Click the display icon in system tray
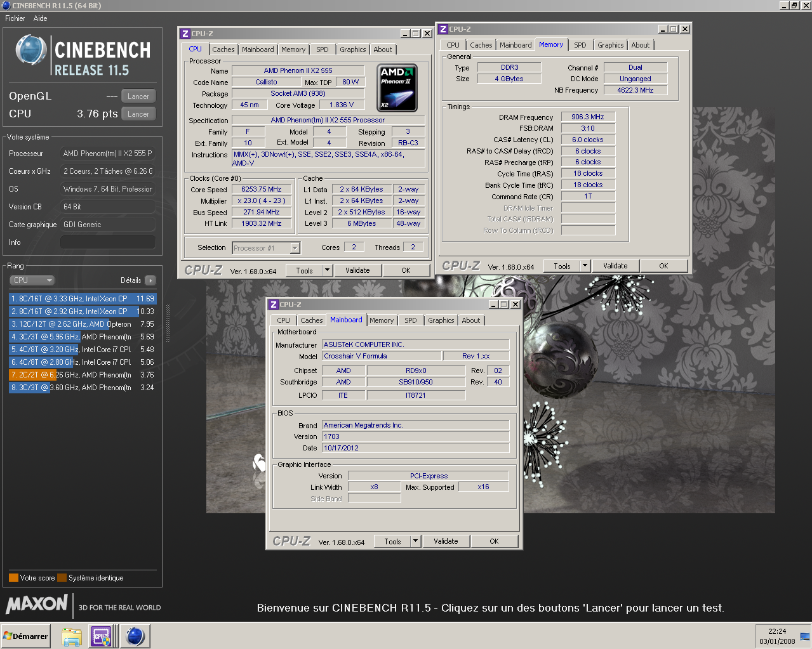Viewport: 812px width, 649px height. point(805,636)
